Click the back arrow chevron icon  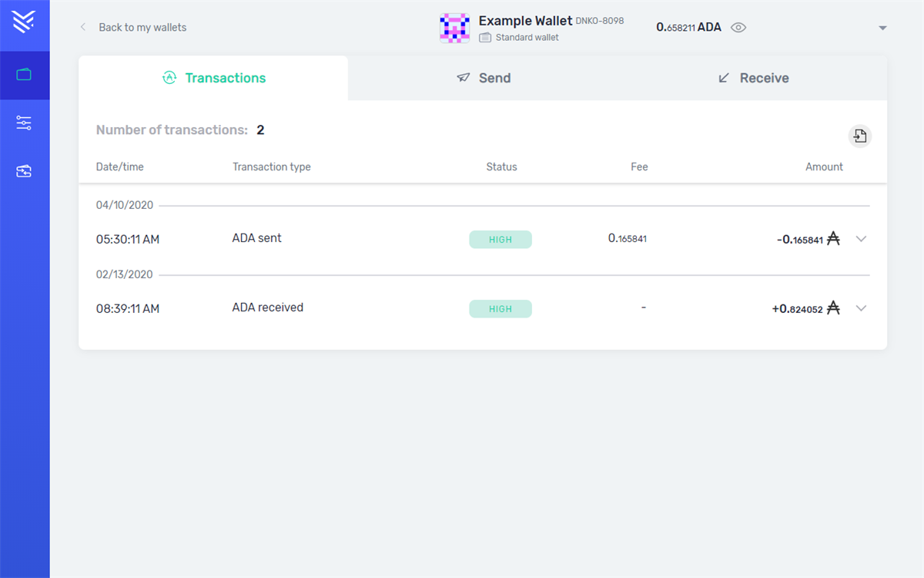pos(83,27)
